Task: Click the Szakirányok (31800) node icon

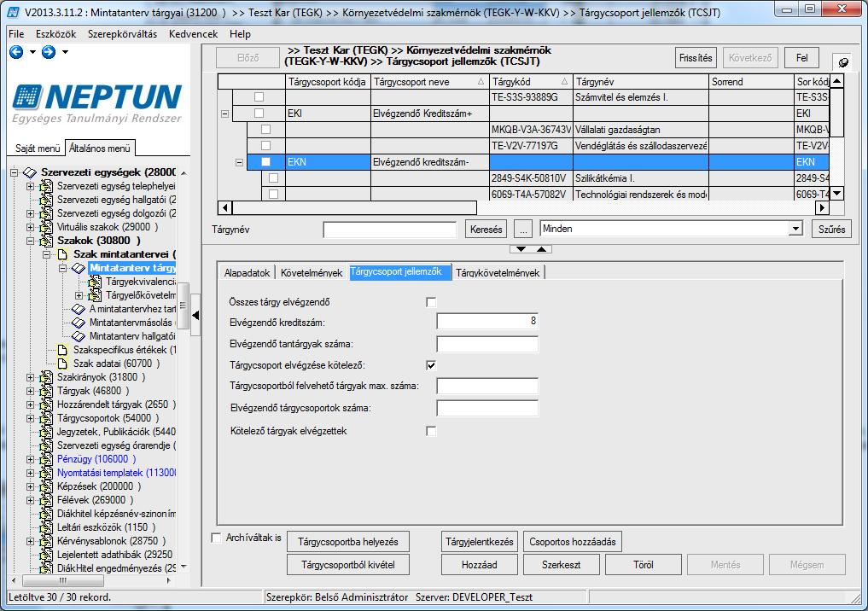Action: 46,377
